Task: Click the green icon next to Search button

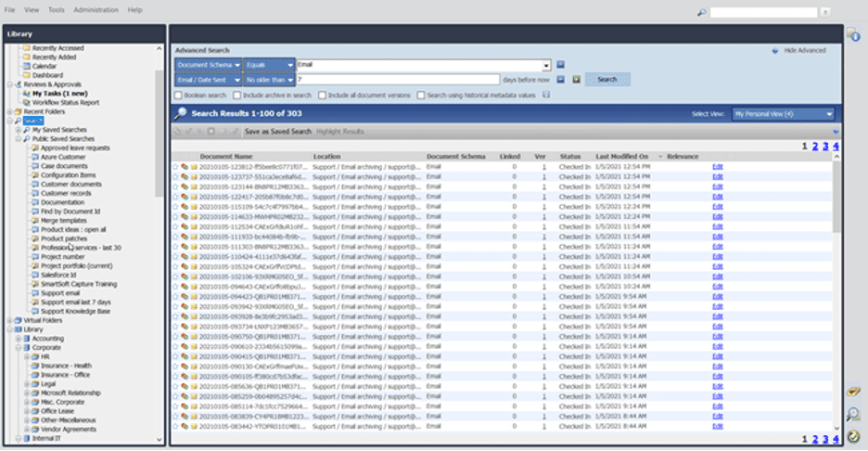Action: [576, 80]
